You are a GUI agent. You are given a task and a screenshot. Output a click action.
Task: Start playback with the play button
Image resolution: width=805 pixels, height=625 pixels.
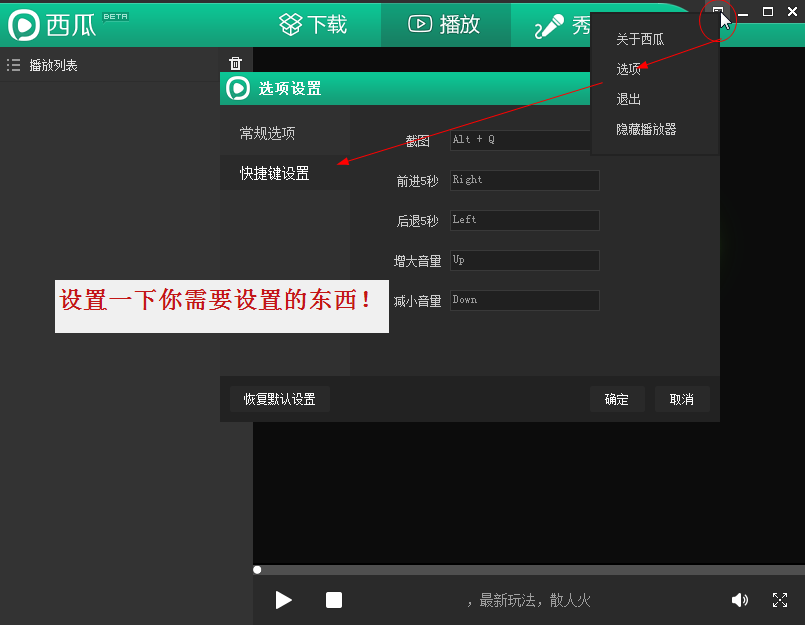[283, 600]
